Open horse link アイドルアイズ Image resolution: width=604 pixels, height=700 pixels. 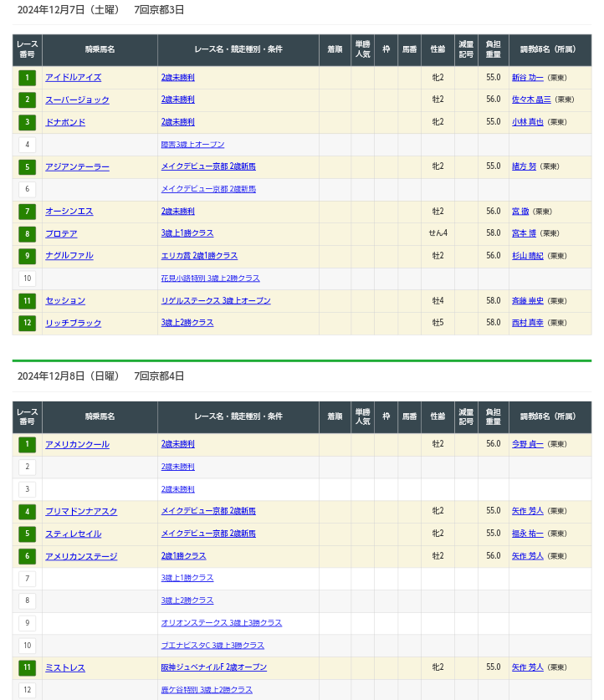[x=74, y=78]
